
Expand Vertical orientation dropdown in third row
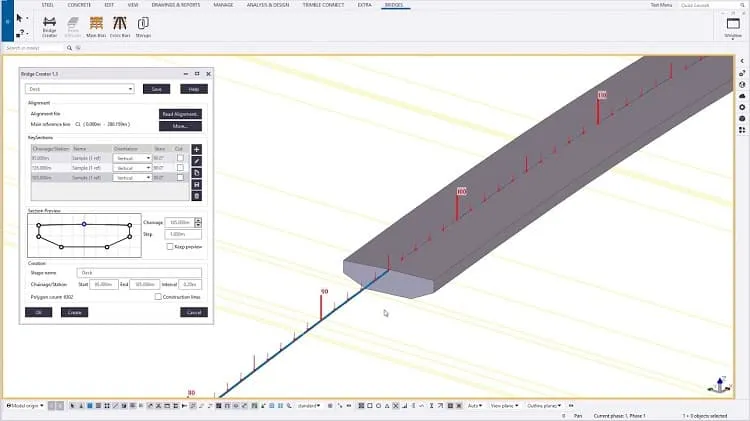[x=132, y=177]
